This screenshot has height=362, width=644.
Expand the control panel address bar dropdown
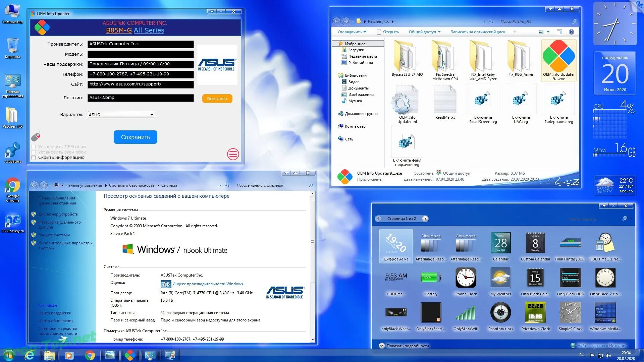[x=220, y=185]
